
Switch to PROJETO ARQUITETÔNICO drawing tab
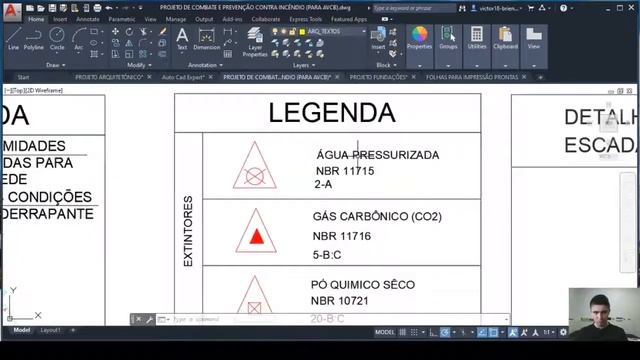pyautogui.click(x=109, y=77)
